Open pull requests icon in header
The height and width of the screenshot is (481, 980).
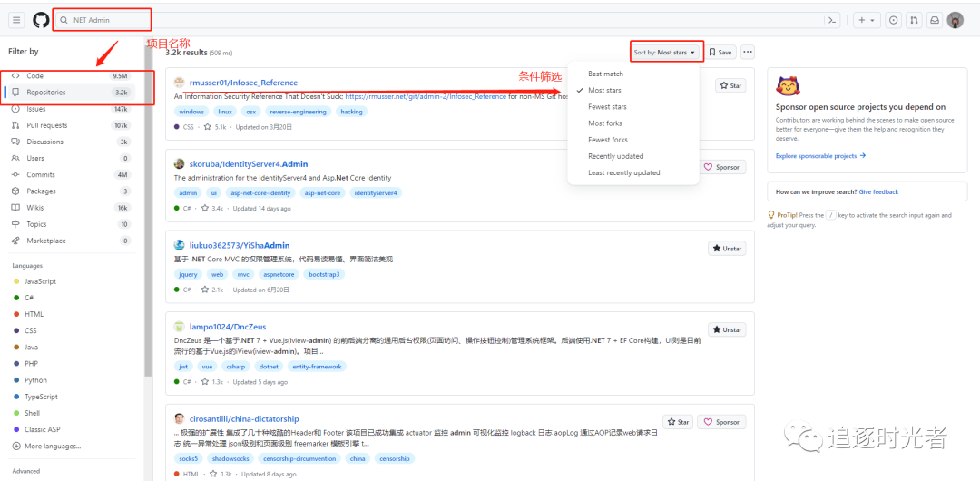[915, 20]
